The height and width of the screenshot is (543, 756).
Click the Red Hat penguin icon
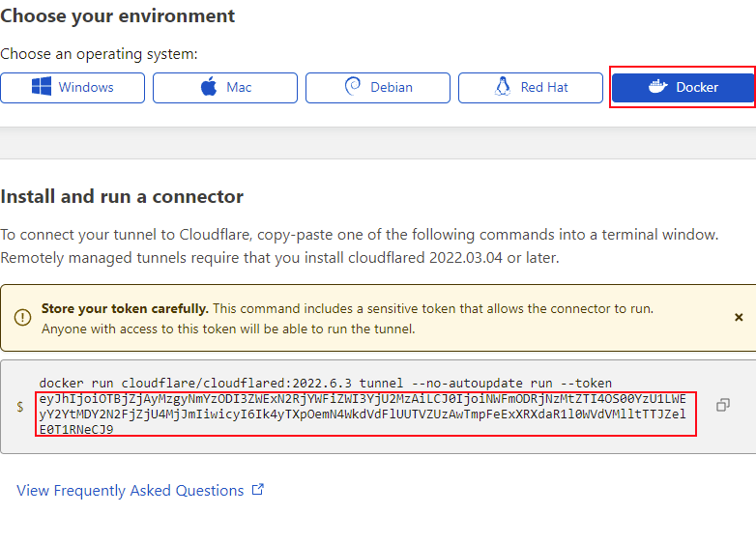(x=502, y=87)
